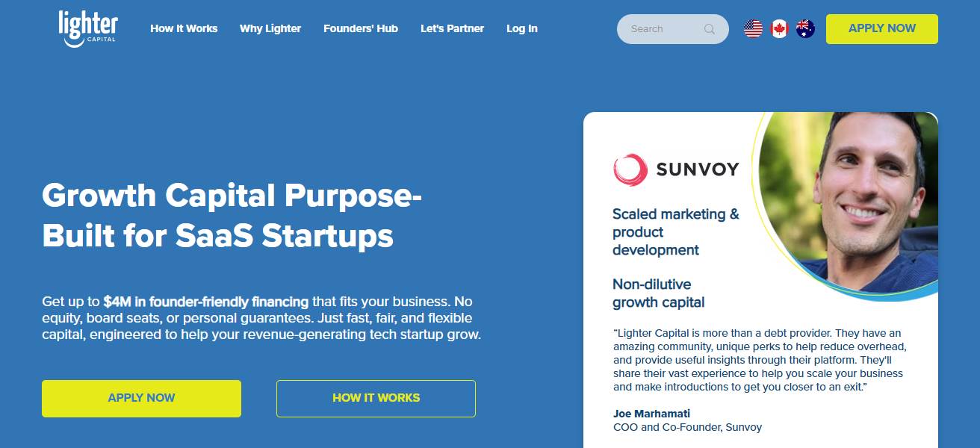Viewport: 980px width, 448px height.
Task: Click the Growth Capital headline
Action: [232, 216]
